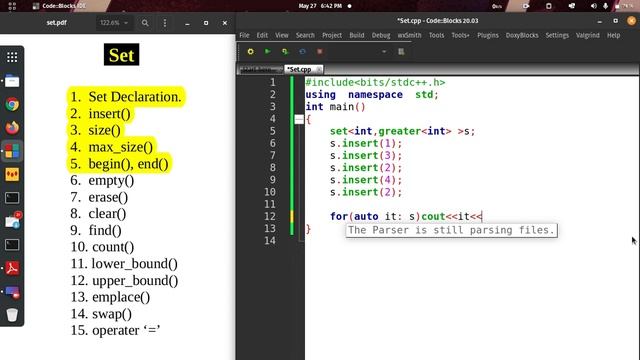
Task: Click '6. empty()' in the PDF list
Action: [x=102, y=180]
